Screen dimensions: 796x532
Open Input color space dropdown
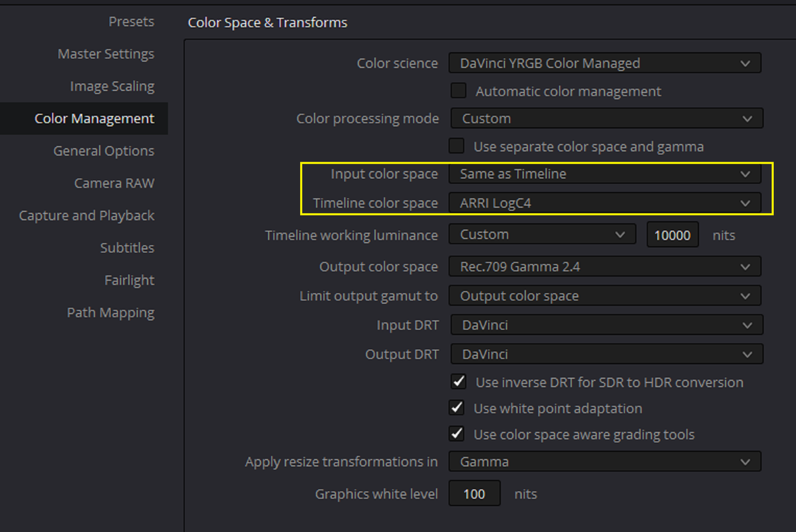(604, 174)
